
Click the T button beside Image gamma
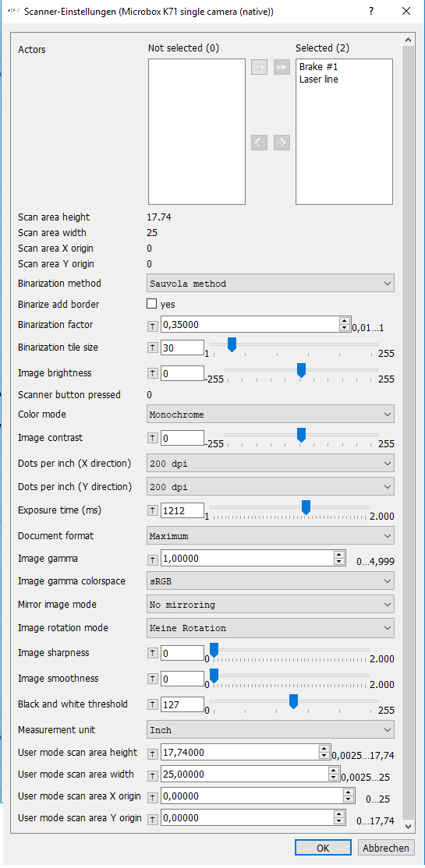click(x=153, y=559)
